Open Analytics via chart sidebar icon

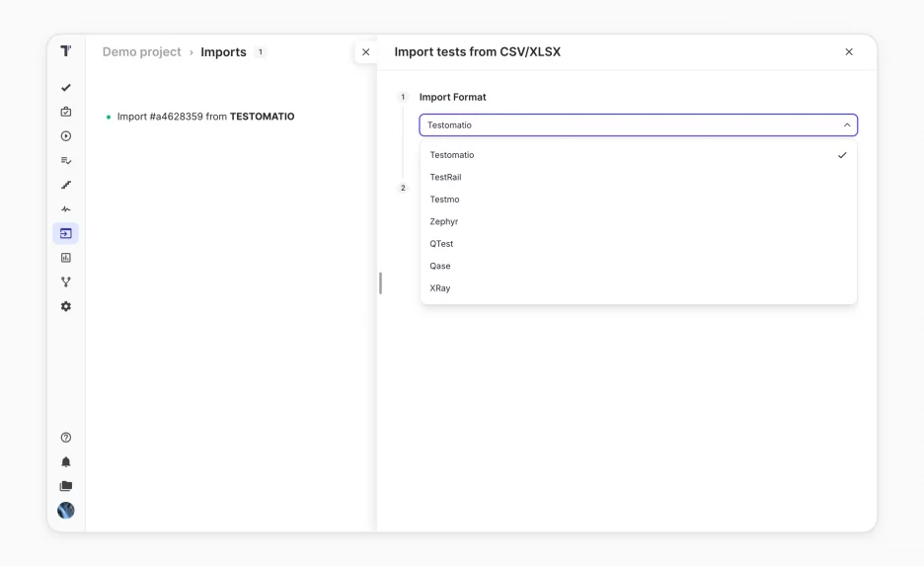[x=66, y=258]
